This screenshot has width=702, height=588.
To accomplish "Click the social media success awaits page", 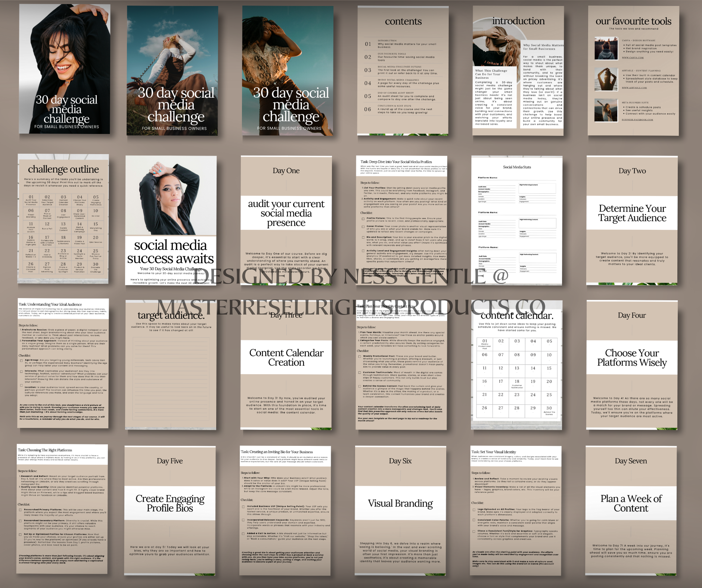I will click(x=171, y=220).
